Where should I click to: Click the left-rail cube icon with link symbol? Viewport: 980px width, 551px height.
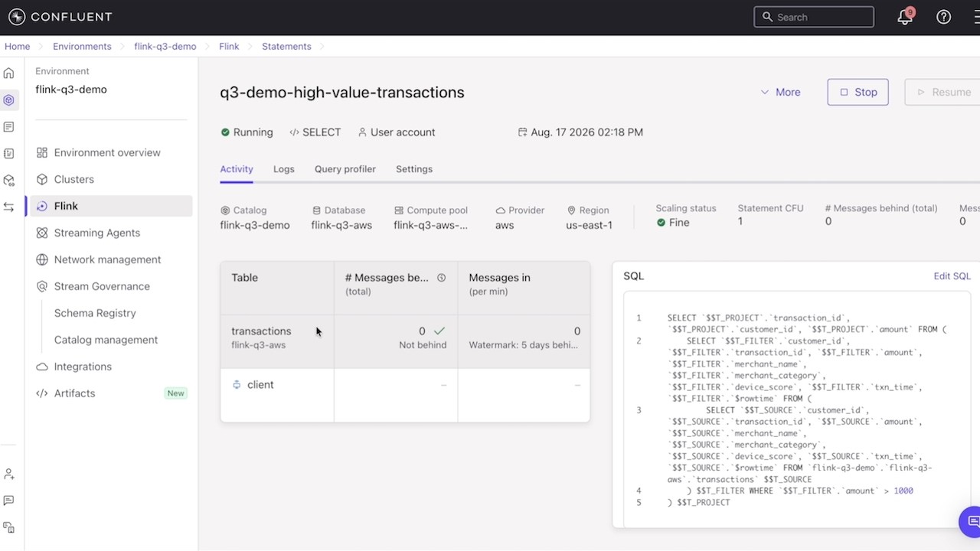point(9,181)
